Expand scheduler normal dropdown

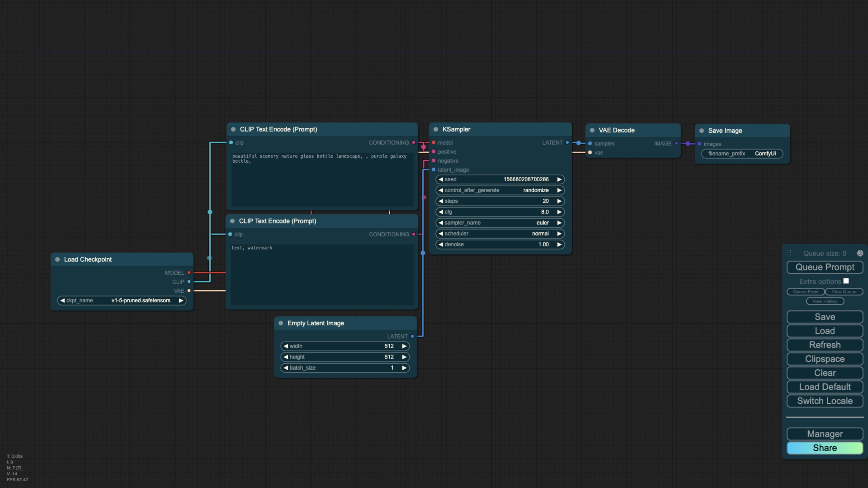click(500, 233)
